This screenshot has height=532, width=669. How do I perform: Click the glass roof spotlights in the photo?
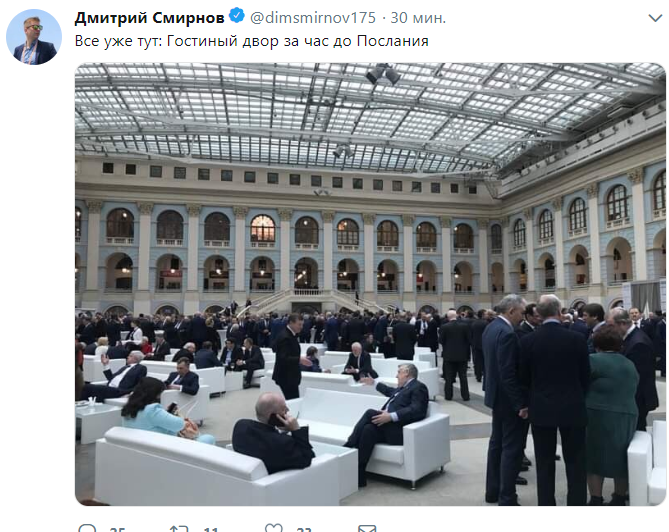click(383, 75)
